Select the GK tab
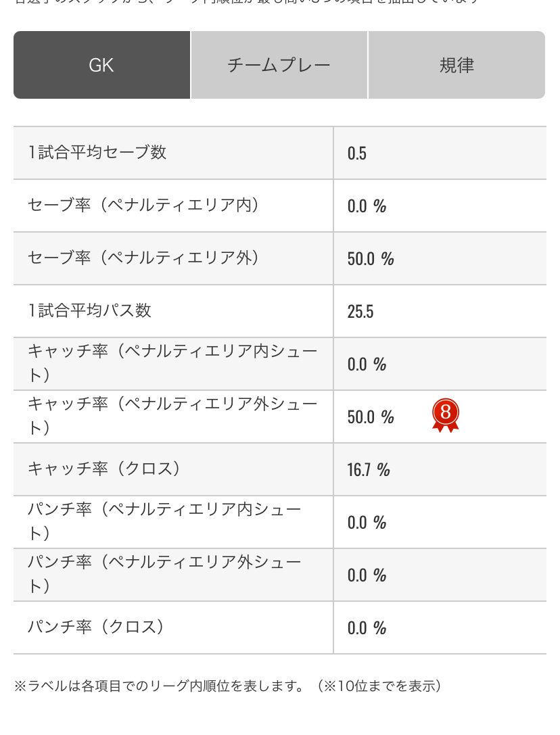The height and width of the screenshot is (735, 560). [x=101, y=65]
